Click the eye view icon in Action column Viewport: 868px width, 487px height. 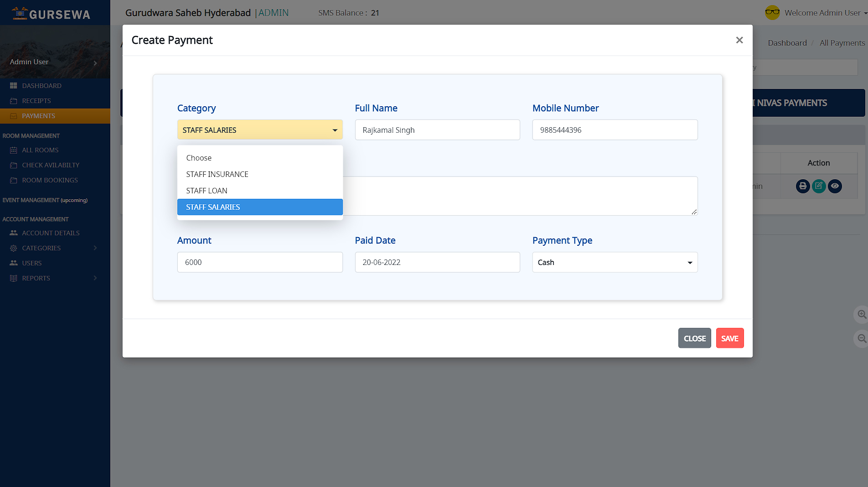835,186
